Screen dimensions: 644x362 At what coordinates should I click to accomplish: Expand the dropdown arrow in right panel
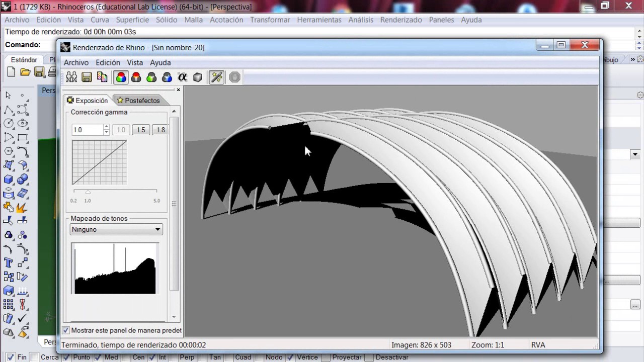tap(634, 155)
